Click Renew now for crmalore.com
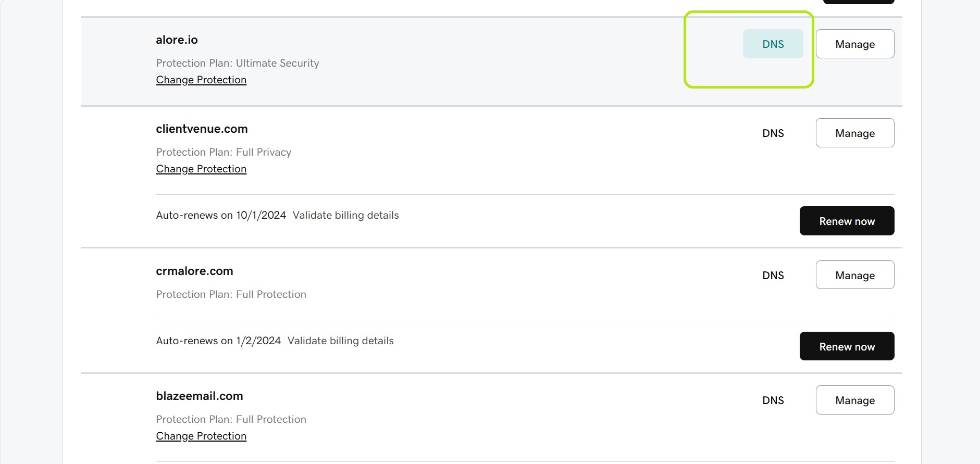 (847, 346)
